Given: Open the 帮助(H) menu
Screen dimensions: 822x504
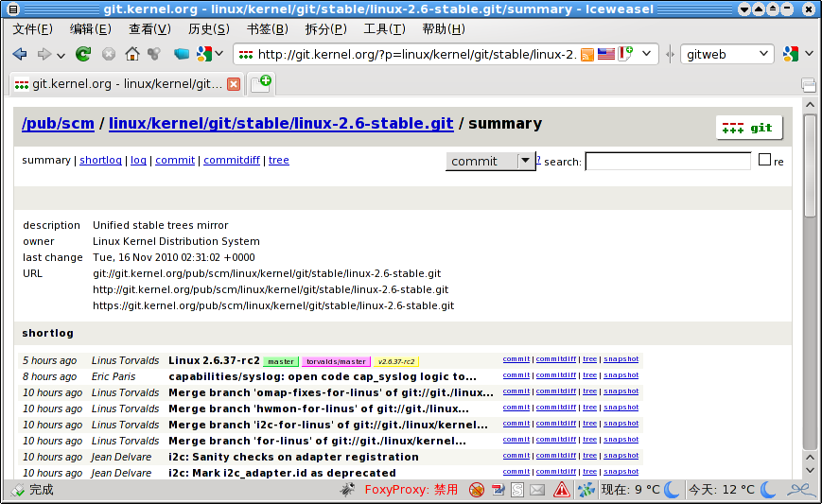Looking at the screenshot, I should [444, 29].
